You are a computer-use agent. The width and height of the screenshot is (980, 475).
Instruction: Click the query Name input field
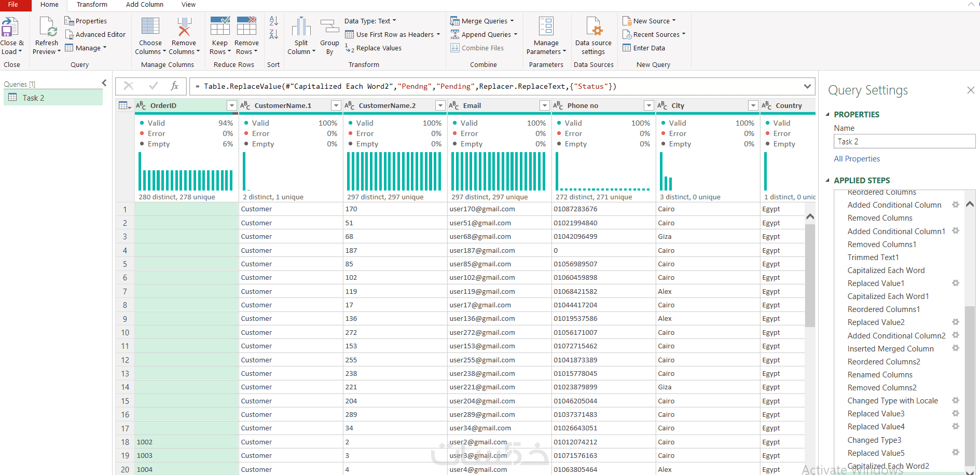[904, 142]
